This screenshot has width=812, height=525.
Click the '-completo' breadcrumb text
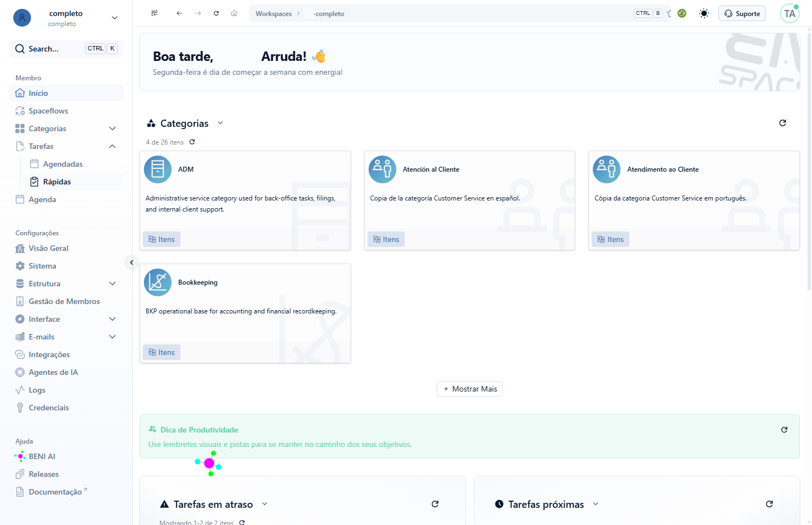click(329, 14)
